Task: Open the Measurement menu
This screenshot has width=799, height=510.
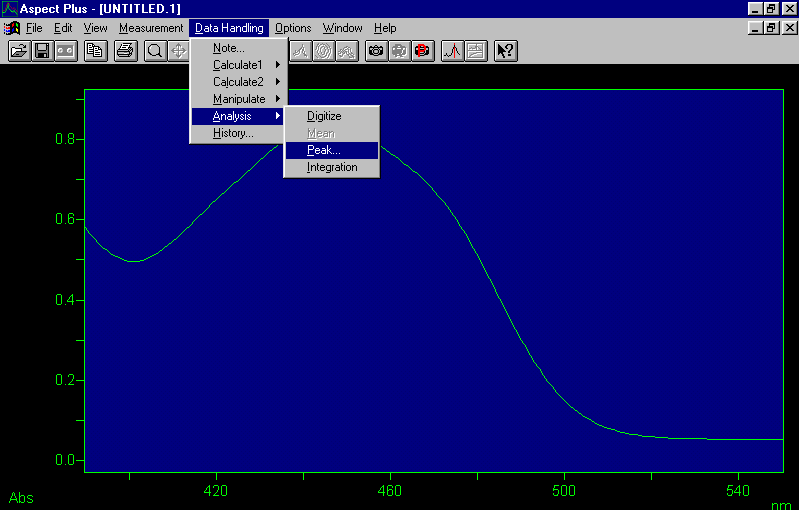Action: coord(151,28)
